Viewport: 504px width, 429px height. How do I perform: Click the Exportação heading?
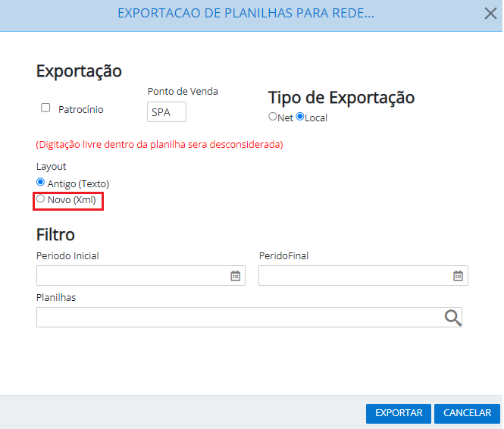(79, 71)
